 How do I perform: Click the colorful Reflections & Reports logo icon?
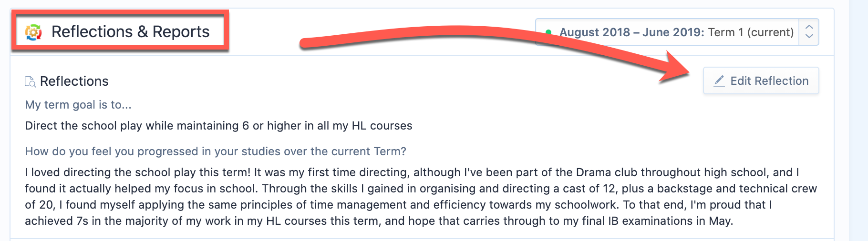34,32
